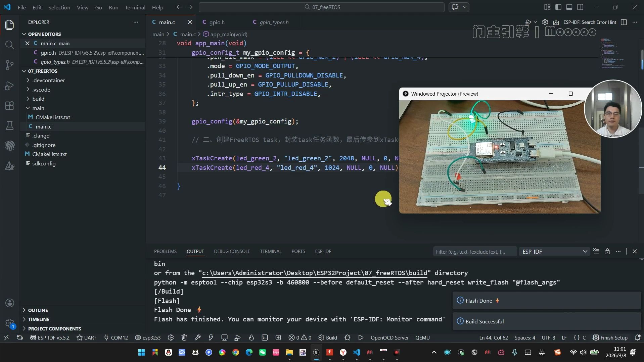644x362 pixels.
Task: Open the Search view in activity bar
Action: coord(9,45)
